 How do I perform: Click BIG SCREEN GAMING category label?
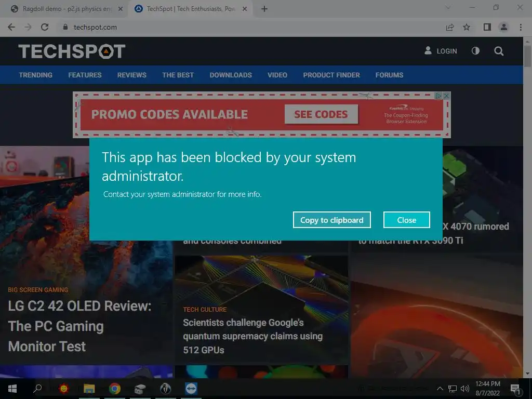[x=38, y=290]
